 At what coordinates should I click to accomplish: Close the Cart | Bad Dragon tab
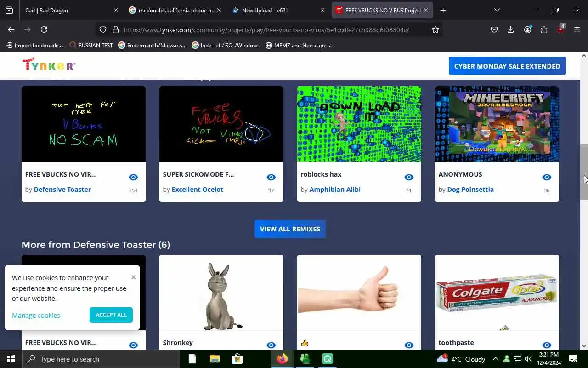click(115, 10)
